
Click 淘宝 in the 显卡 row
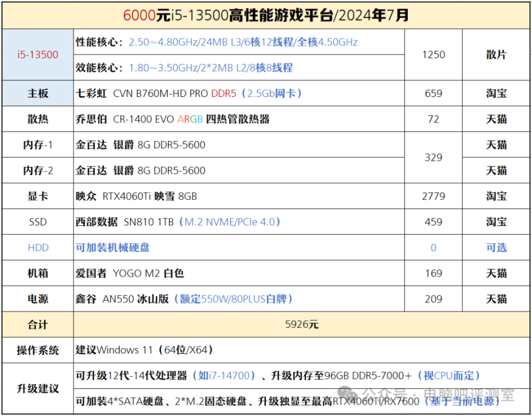[x=496, y=196]
